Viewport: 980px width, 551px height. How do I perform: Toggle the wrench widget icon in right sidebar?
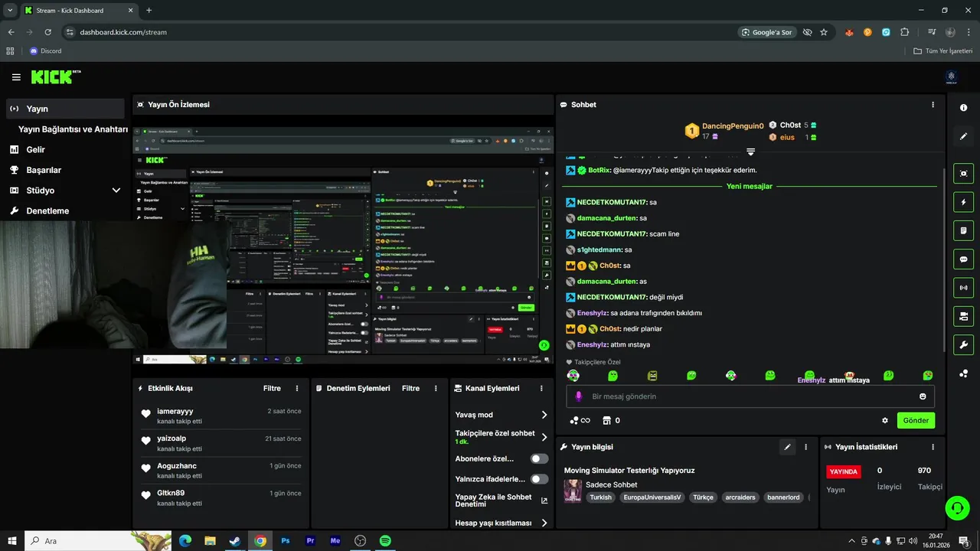[x=964, y=344]
